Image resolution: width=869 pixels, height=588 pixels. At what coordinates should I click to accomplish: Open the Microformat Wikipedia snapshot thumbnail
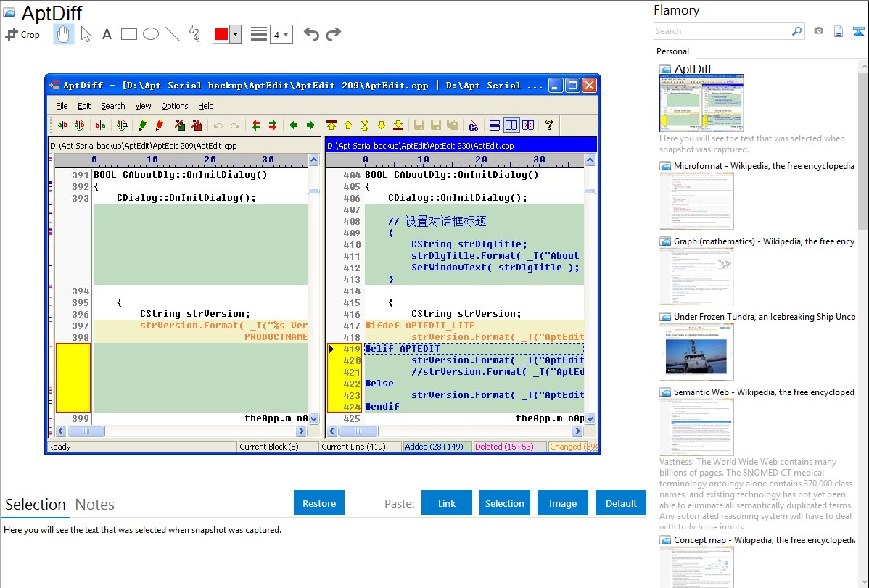point(696,201)
